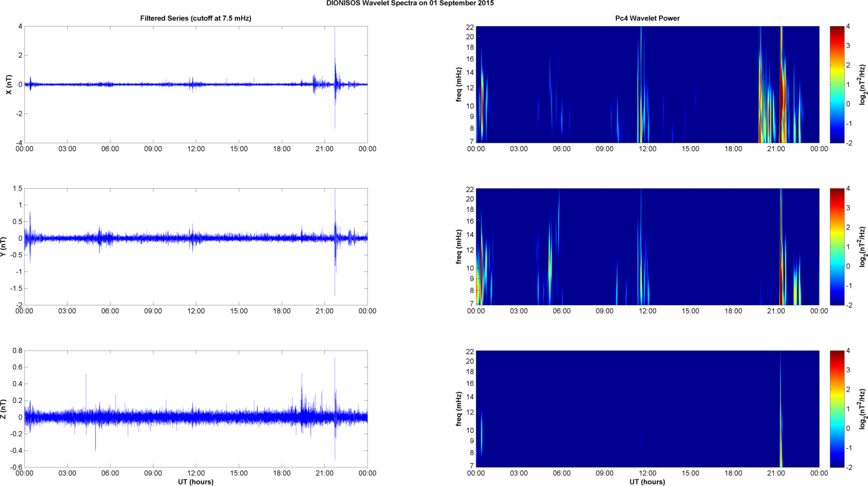The width and height of the screenshot is (868, 486).
Task: Click the '7' frequency tick on the Z spectrogram
Action: pos(472,466)
